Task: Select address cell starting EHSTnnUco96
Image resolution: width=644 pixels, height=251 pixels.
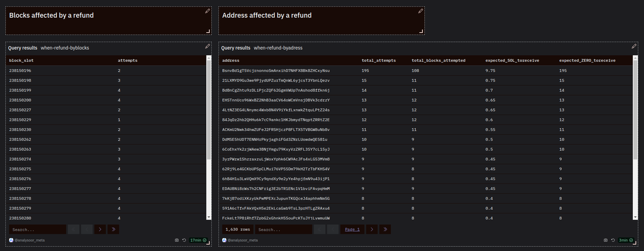Action: tap(276, 100)
